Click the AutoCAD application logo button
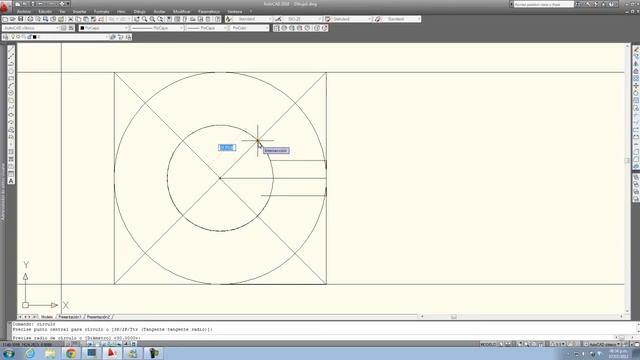 (5, 7)
